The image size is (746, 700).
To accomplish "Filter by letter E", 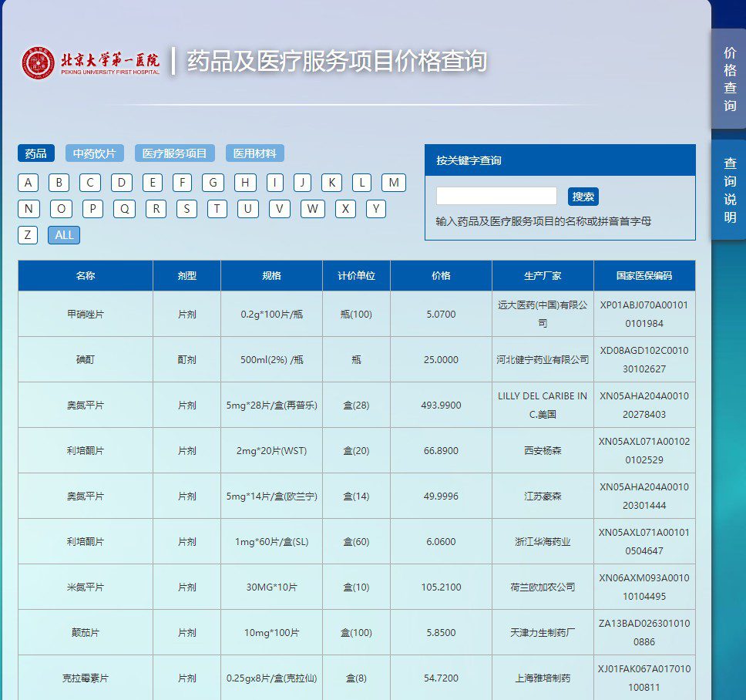I will coord(153,183).
